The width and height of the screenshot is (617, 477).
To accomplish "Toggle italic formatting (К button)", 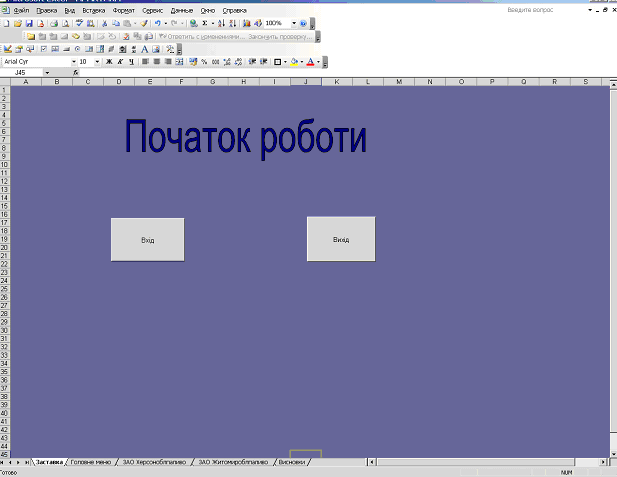I will [120, 61].
